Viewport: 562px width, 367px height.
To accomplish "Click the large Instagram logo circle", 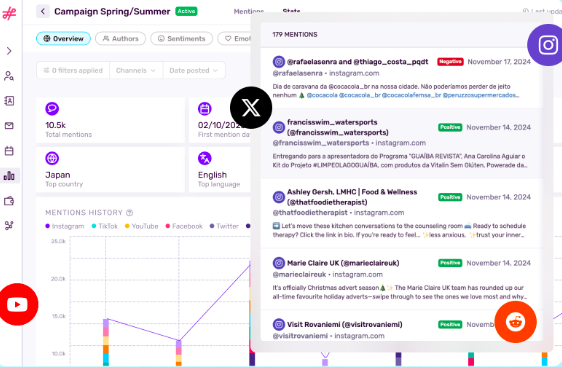I will (547, 45).
